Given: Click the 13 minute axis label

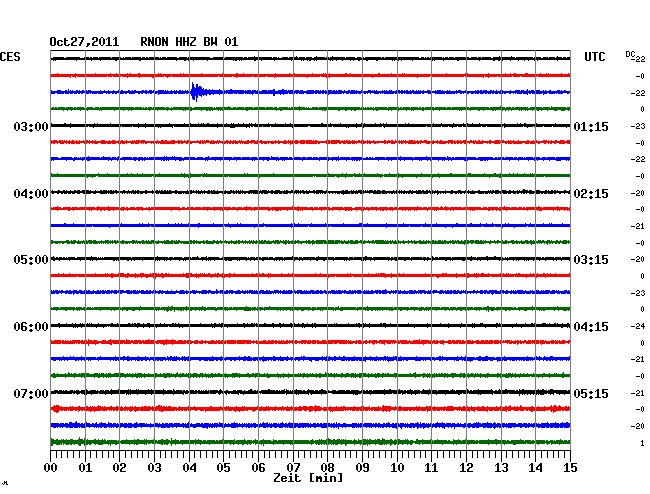Looking at the screenshot, I should (x=501, y=468).
